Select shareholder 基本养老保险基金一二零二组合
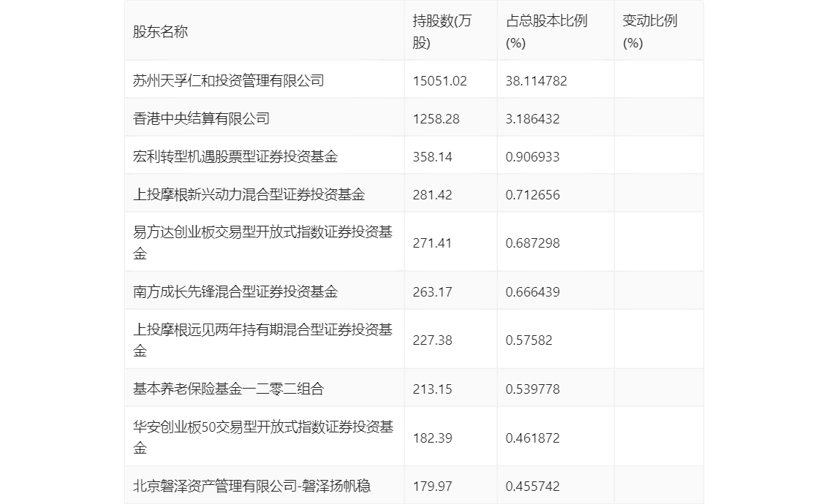 [228, 389]
